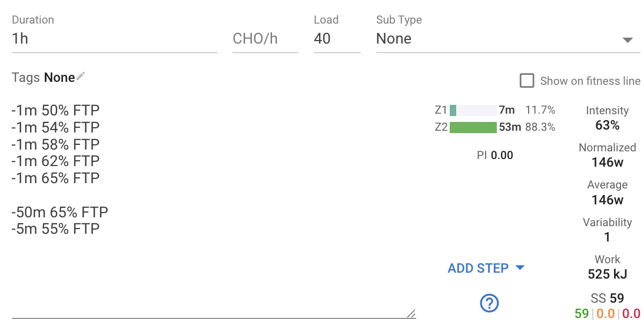Click the Work 525 kJ stat

pos(607,274)
